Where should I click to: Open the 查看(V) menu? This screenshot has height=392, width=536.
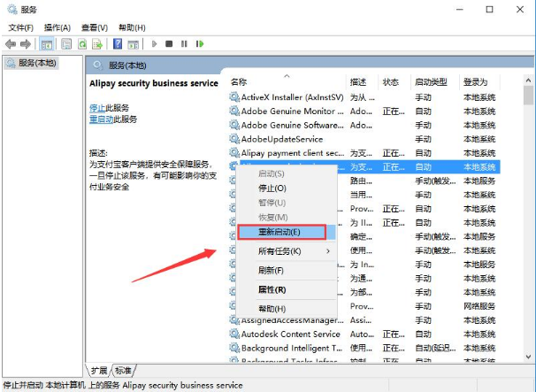point(95,27)
